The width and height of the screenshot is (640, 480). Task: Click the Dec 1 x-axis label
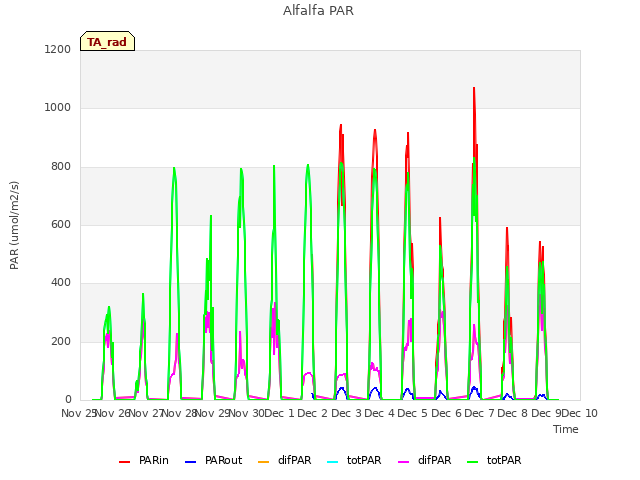pos(280,413)
